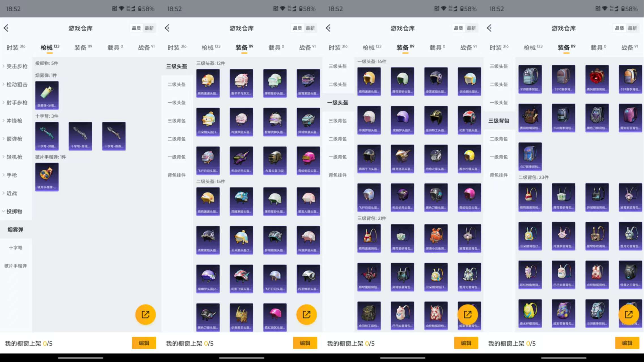The width and height of the screenshot is (644, 362).
Task: Select the 桑风破浪背包 rose backpack icon
Action: coord(597,79)
